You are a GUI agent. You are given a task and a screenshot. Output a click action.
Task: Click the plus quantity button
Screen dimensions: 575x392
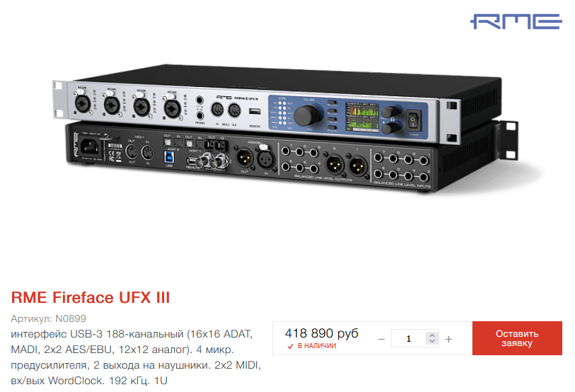pos(448,339)
